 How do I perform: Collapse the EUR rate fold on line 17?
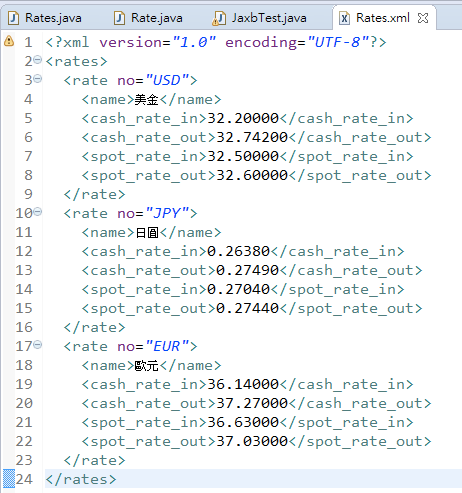pyautogui.click(x=38, y=345)
